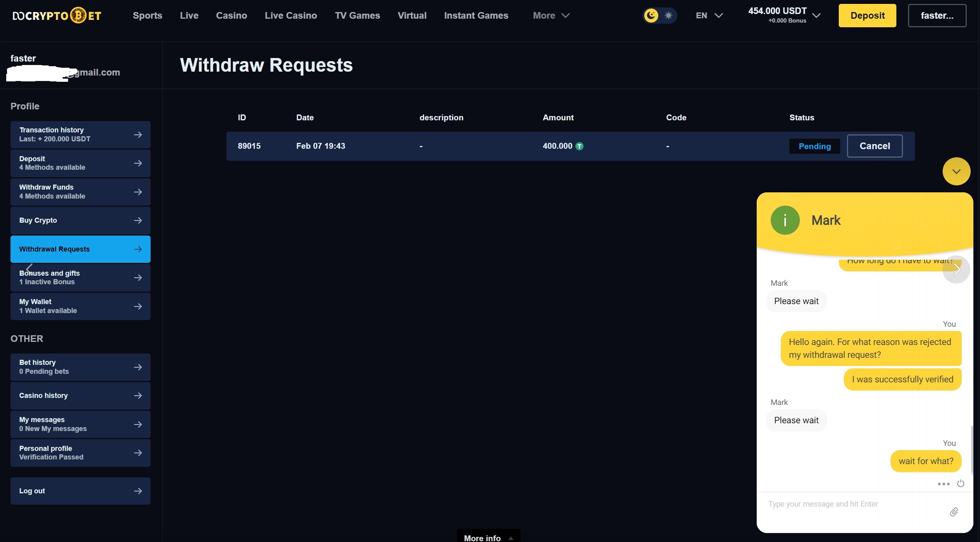
Task: Switch to light mode sun icon
Action: point(668,16)
